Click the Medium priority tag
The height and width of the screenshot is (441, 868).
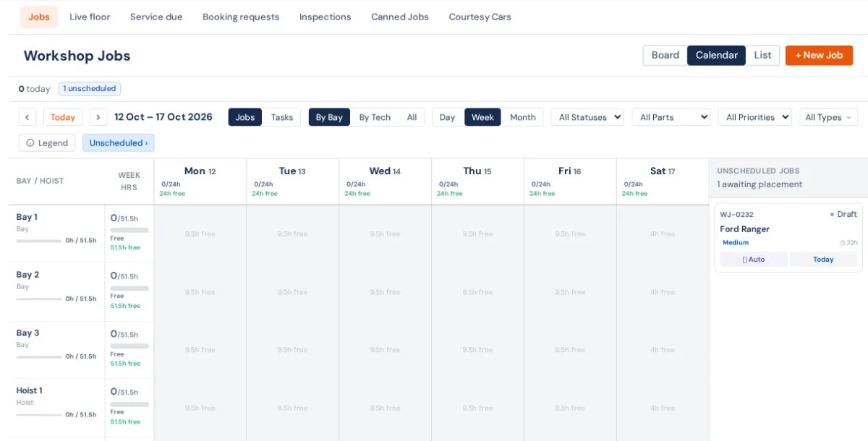coord(736,243)
